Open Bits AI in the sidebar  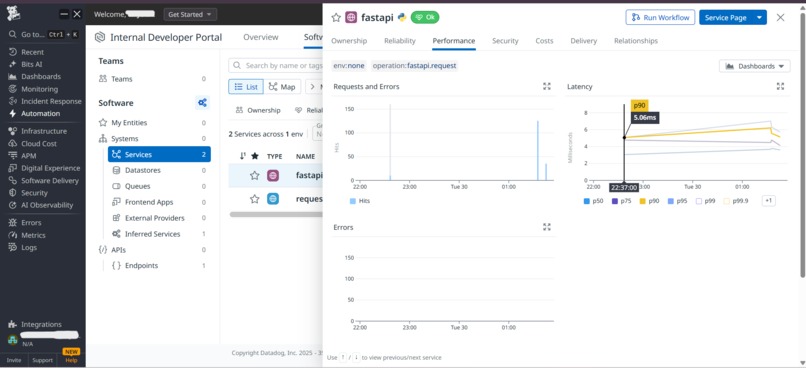coord(31,64)
